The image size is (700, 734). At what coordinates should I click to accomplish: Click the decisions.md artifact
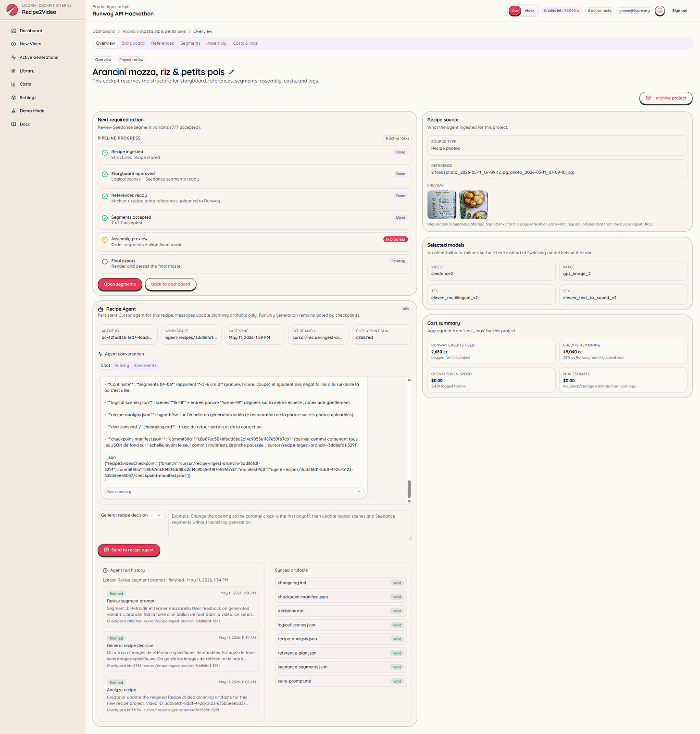coord(341,611)
